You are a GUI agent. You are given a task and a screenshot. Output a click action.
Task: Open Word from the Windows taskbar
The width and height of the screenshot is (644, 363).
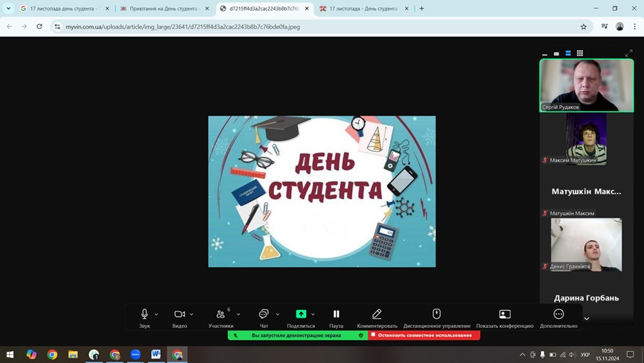click(156, 355)
